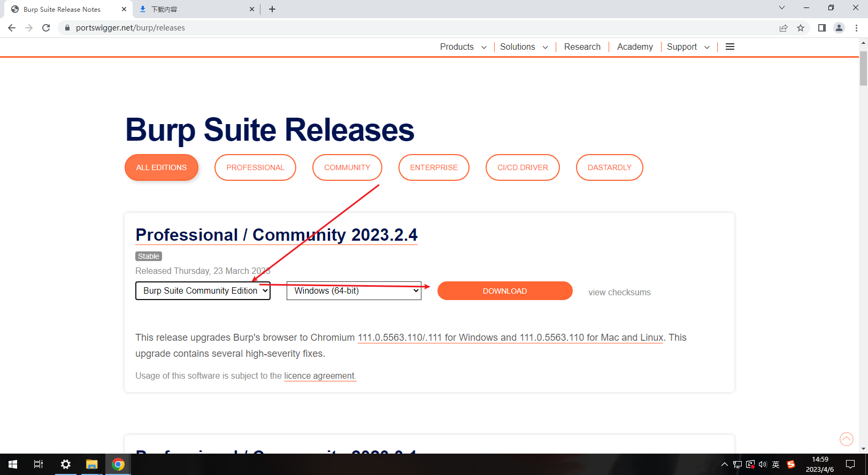Click the Chrome icon on the taskbar
Viewport: 868px width, 475px height.
pyautogui.click(x=118, y=464)
